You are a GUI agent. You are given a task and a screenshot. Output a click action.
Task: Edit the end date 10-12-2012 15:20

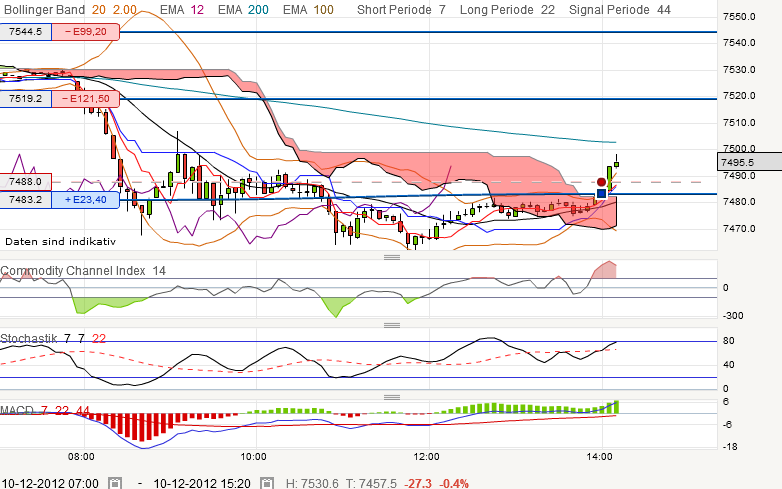click(202, 483)
